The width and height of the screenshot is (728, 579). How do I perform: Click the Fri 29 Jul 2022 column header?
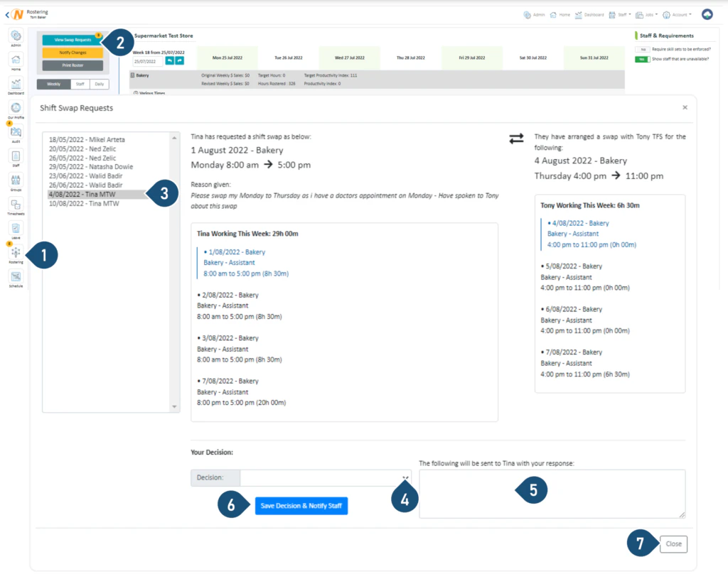(x=472, y=58)
